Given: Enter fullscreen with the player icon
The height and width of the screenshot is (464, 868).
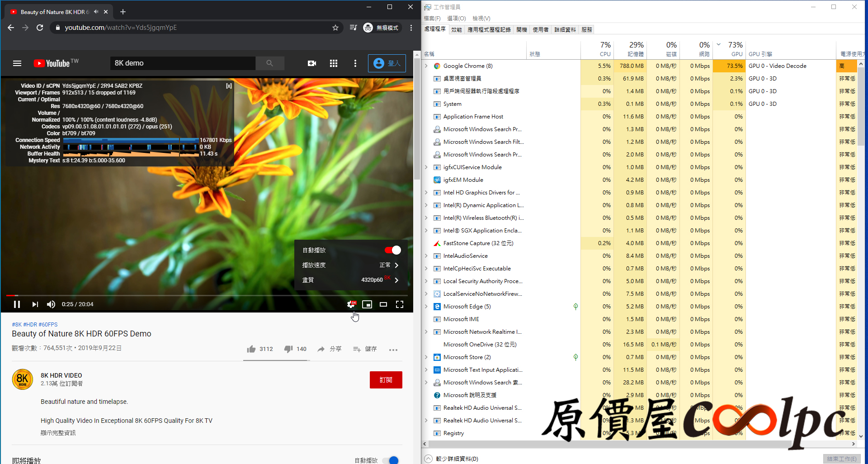Looking at the screenshot, I should (x=400, y=304).
